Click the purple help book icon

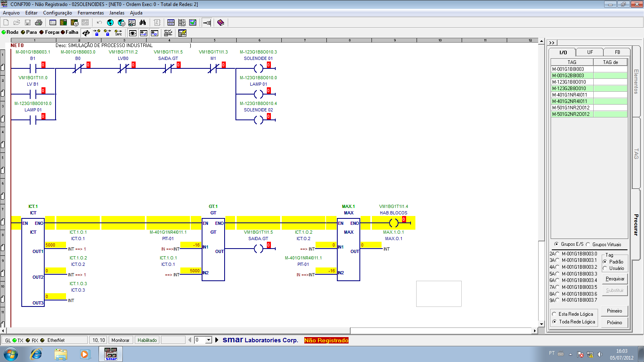221,23
